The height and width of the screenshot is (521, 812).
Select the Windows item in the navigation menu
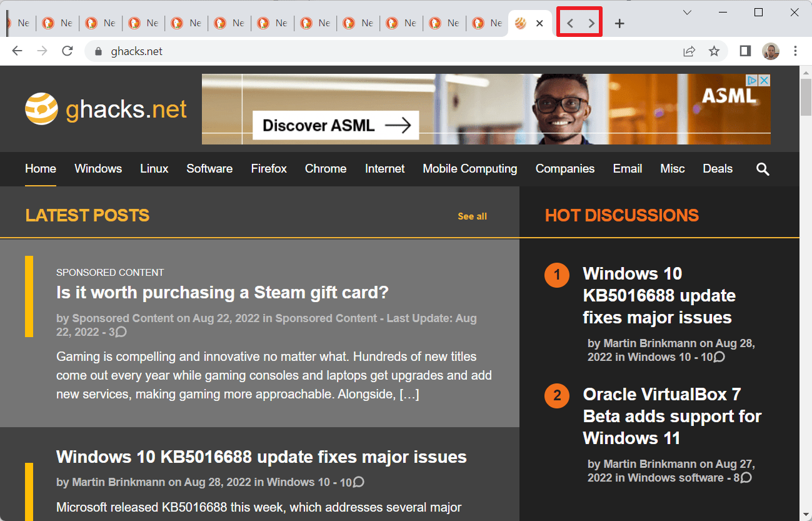pyautogui.click(x=98, y=169)
